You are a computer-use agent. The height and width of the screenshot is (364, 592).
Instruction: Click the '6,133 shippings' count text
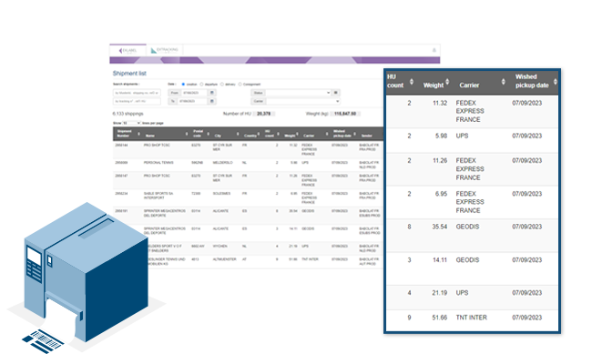128,114
